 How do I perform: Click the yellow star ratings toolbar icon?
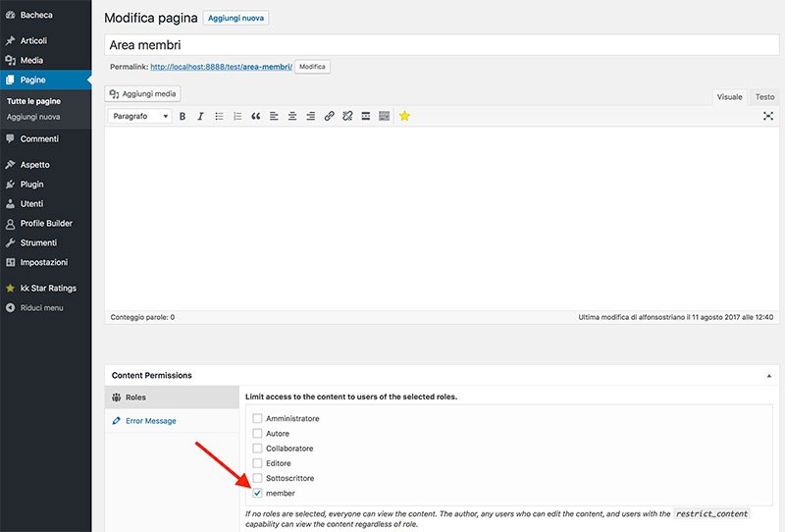pos(404,116)
